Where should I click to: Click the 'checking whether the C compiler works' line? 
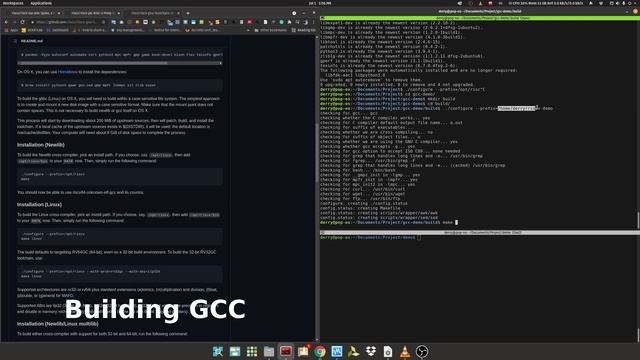pyautogui.click(x=375, y=118)
